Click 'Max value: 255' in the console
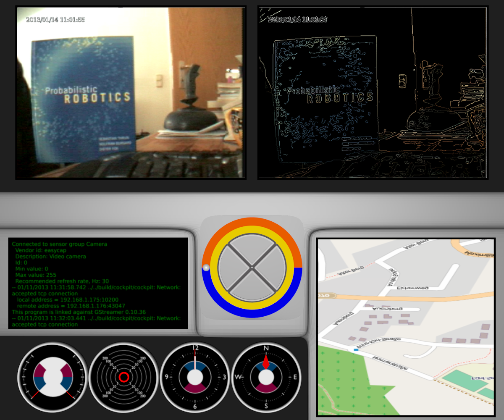This screenshot has width=504, height=420. [34, 275]
